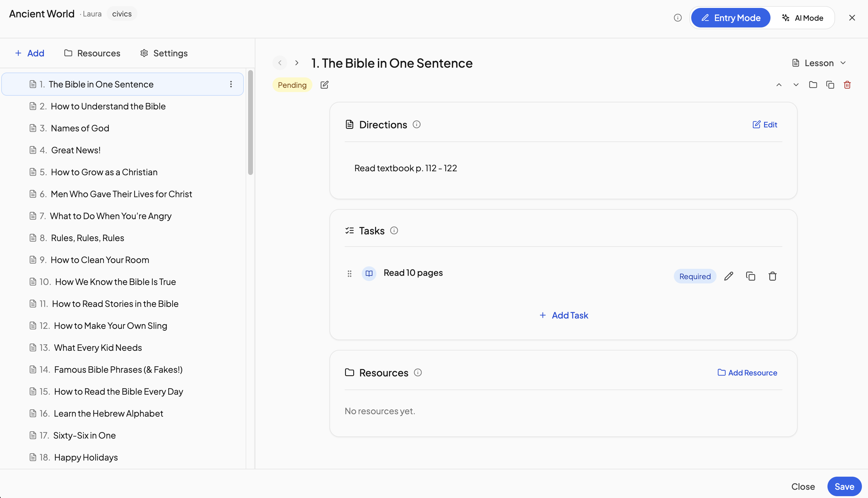Switch to AI Mode

pyautogui.click(x=802, y=18)
